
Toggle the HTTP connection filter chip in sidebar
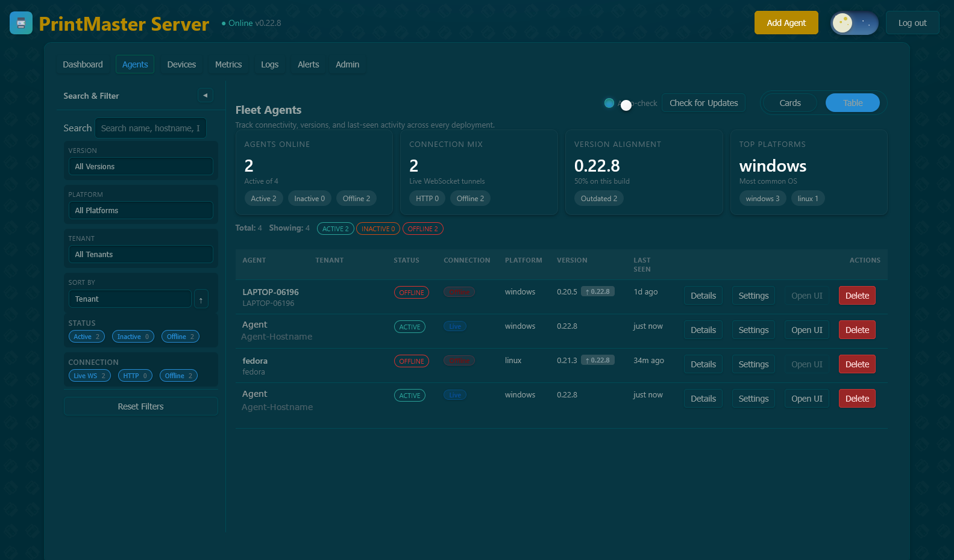135,376
